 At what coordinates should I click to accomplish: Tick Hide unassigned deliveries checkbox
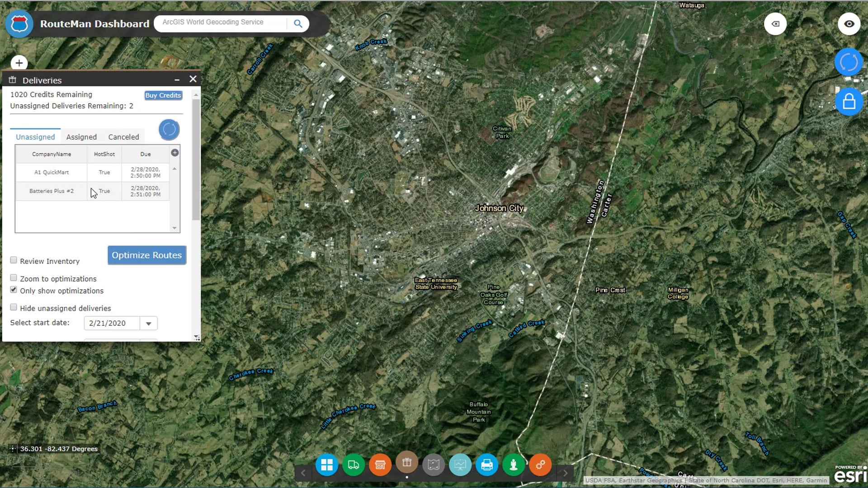click(14, 307)
